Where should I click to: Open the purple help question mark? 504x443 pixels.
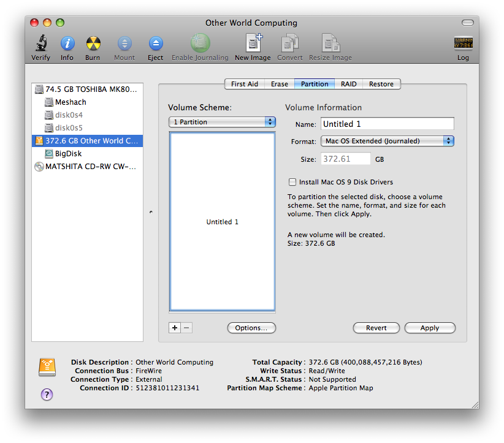[x=47, y=395]
